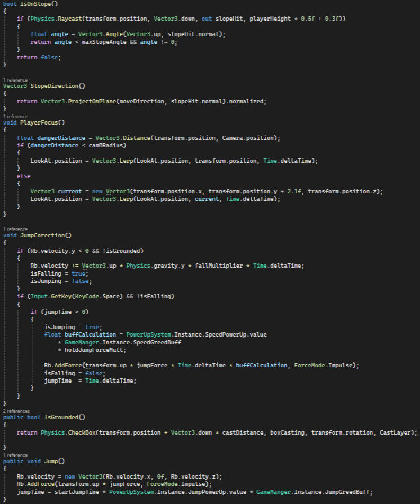Click the "2 references" link above IsGrounded
Viewport: 420px width, 504px height.
pyautogui.click(x=16, y=411)
